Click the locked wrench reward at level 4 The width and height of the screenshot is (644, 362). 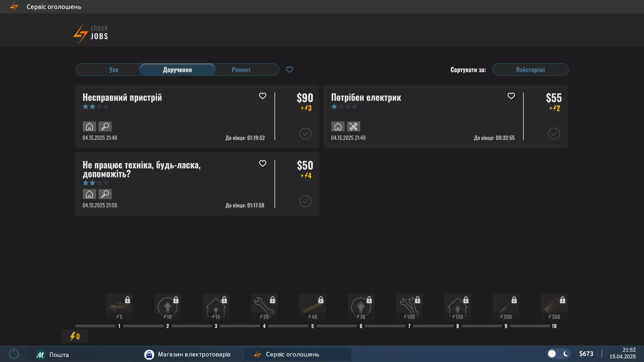[264, 307]
